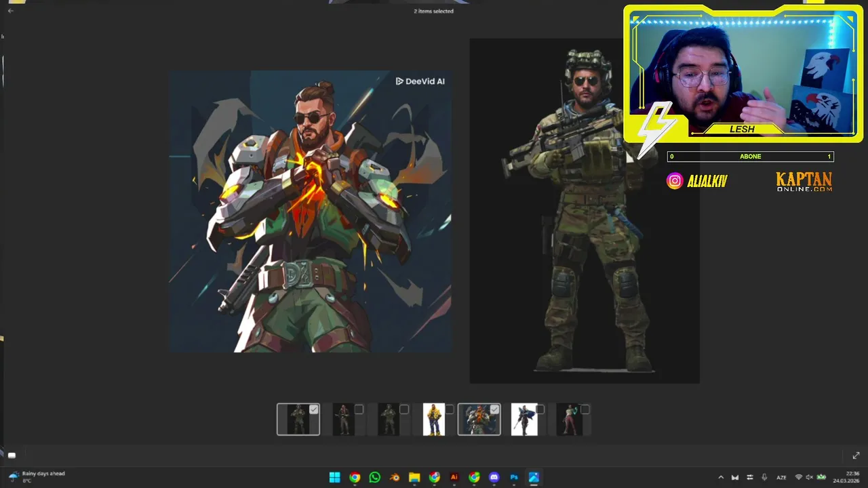868x488 pixels.
Task: Open the clock showing 22:36
Action: (x=846, y=477)
